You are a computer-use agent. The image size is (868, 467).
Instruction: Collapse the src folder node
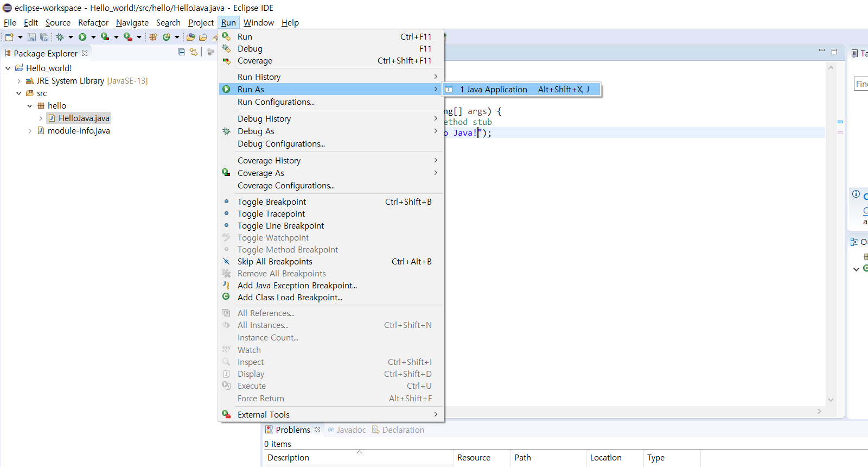pyautogui.click(x=19, y=93)
